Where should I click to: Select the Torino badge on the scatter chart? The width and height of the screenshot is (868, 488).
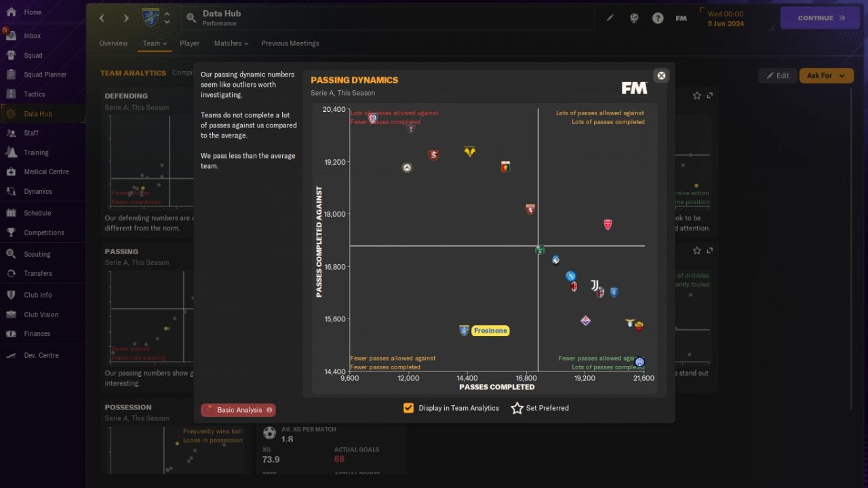530,209
